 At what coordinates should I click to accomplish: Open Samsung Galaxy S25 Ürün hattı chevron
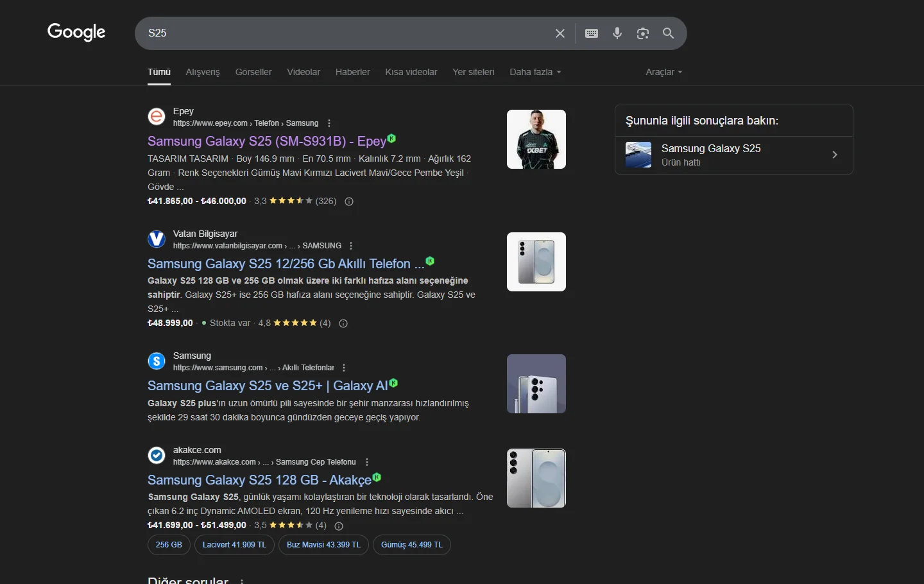pyautogui.click(x=835, y=155)
